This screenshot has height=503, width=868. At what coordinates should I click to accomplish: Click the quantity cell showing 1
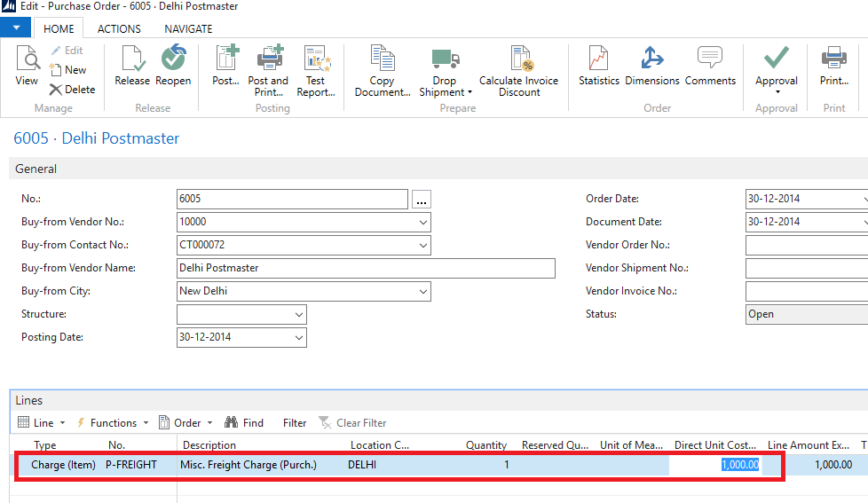(x=506, y=465)
